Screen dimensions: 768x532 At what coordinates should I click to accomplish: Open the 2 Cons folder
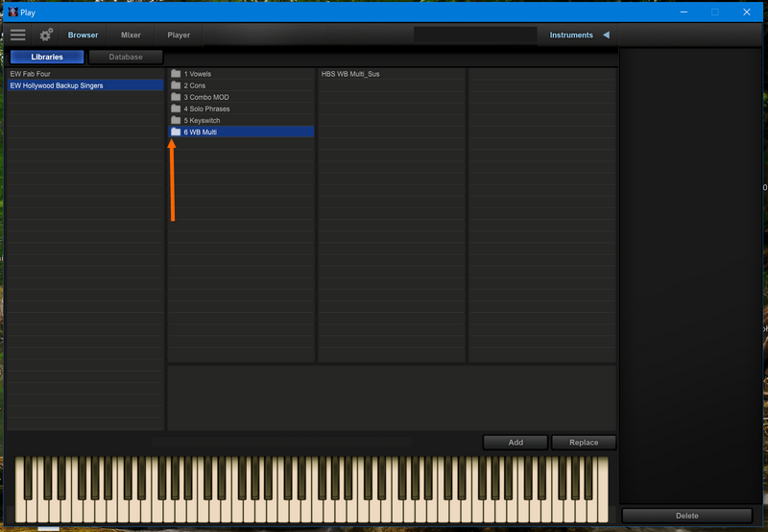point(194,85)
